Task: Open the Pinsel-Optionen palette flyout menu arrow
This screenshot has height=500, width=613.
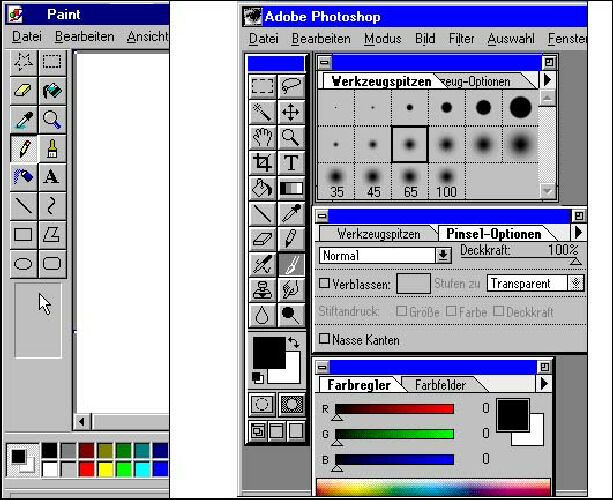Action: coord(578,233)
